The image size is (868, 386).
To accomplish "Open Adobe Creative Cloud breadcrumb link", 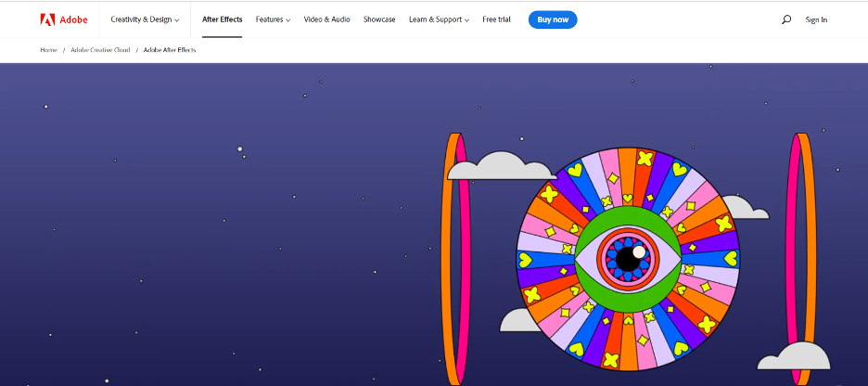I will (100, 50).
